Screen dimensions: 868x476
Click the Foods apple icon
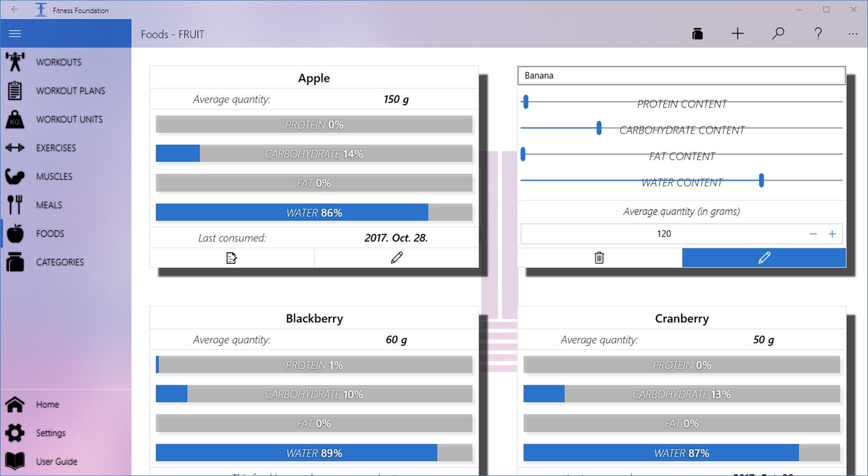coord(15,233)
